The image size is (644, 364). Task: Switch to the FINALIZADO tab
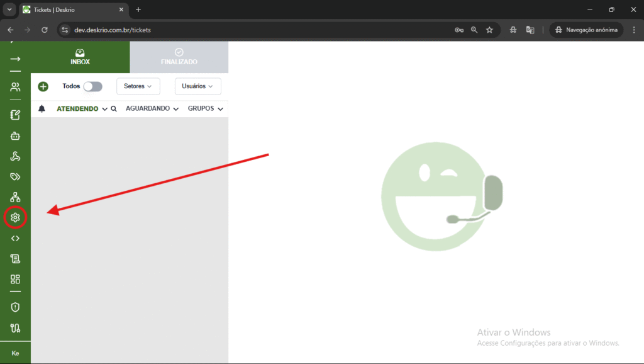coord(179,57)
